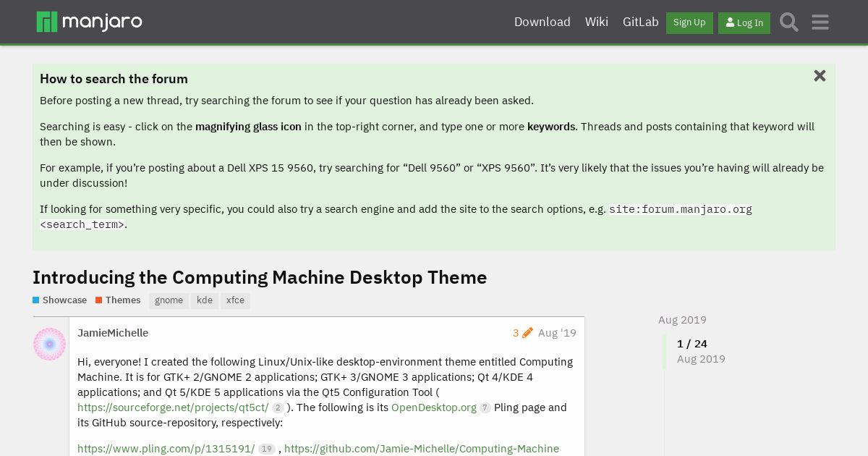This screenshot has height=456, width=868.
Task: Select the gnome tag
Action: [x=169, y=300]
